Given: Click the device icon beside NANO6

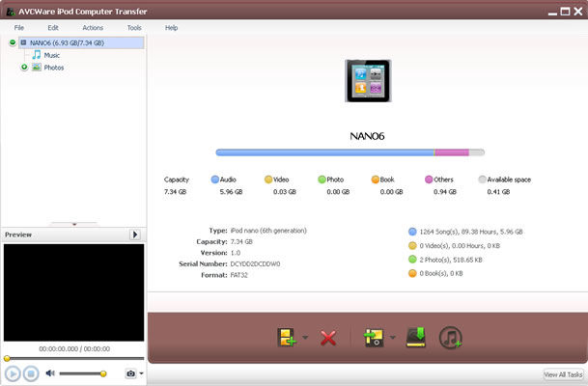Looking at the screenshot, I should 23,42.
